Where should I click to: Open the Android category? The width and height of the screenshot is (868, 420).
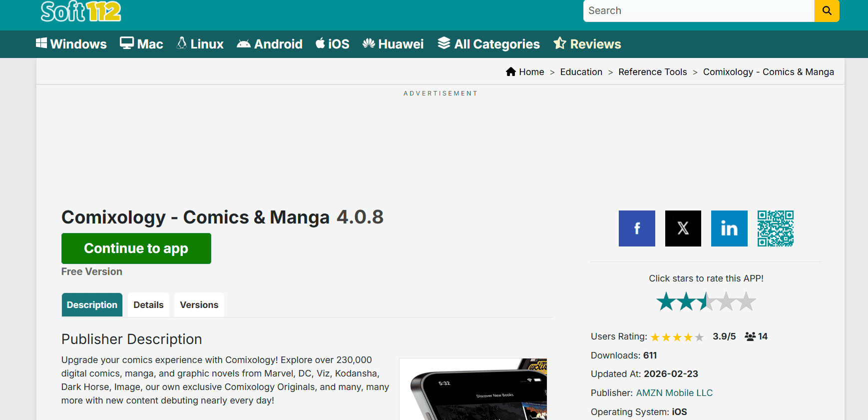tap(270, 44)
